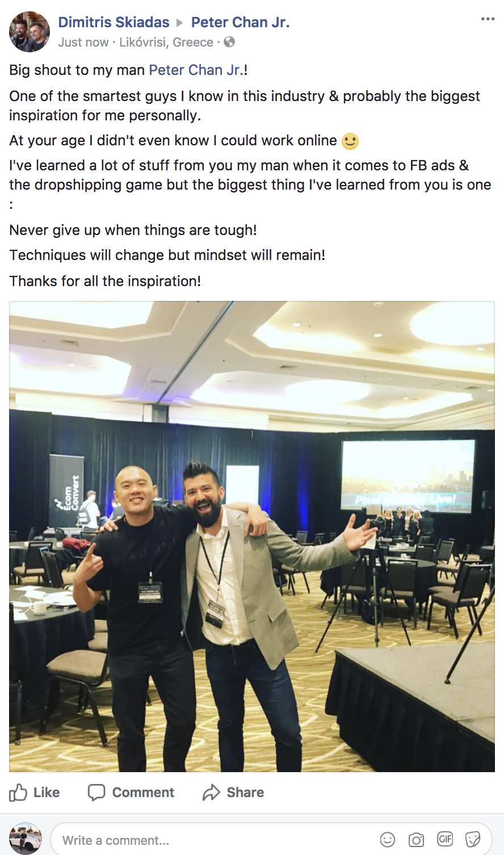Click the Share button label
The width and height of the screenshot is (504, 855).
245,793
